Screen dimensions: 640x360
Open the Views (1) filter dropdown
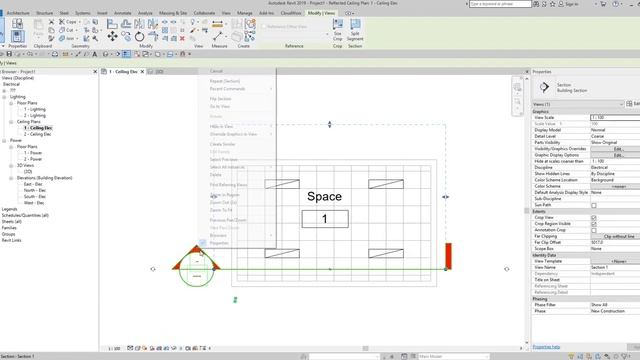coord(578,104)
